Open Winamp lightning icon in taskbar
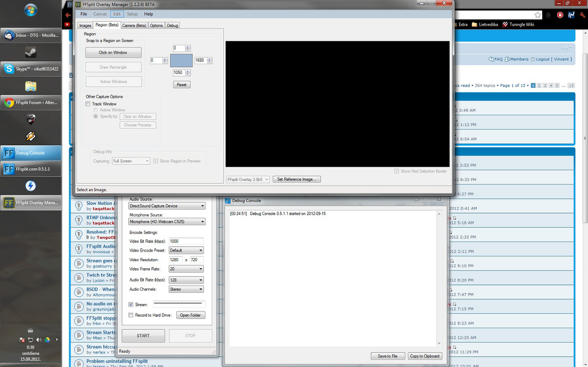 (31, 136)
